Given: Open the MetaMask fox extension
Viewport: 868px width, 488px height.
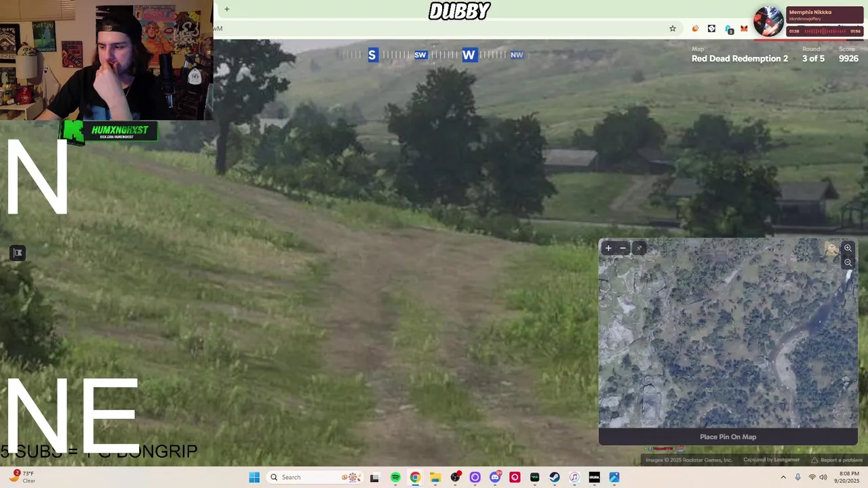Looking at the screenshot, I should click(744, 28).
